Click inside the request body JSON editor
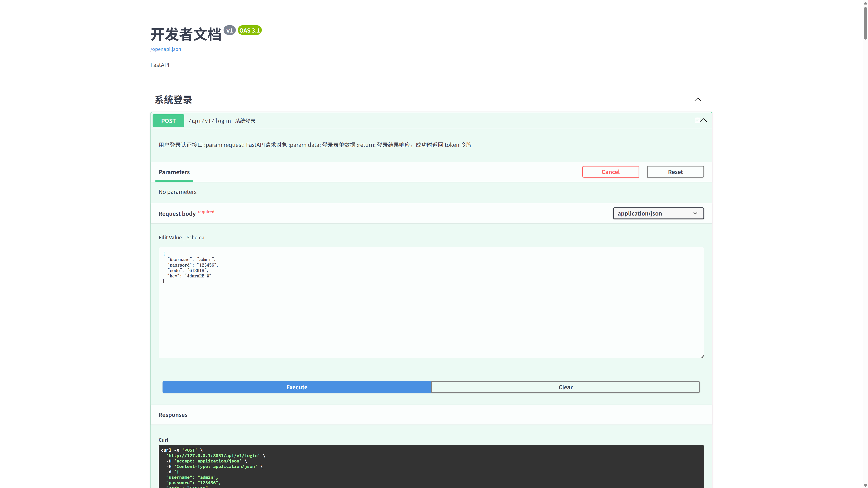 point(431,303)
